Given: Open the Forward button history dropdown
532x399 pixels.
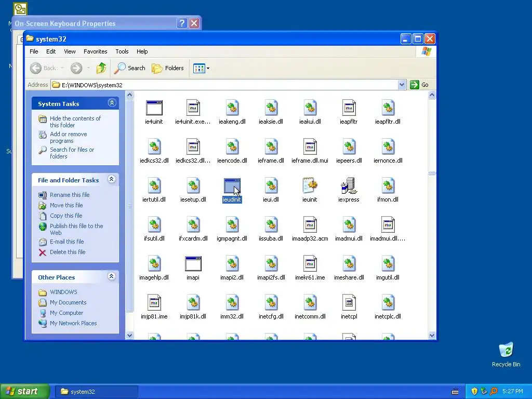Looking at the screenshot, I should click(x=88, y=68).
